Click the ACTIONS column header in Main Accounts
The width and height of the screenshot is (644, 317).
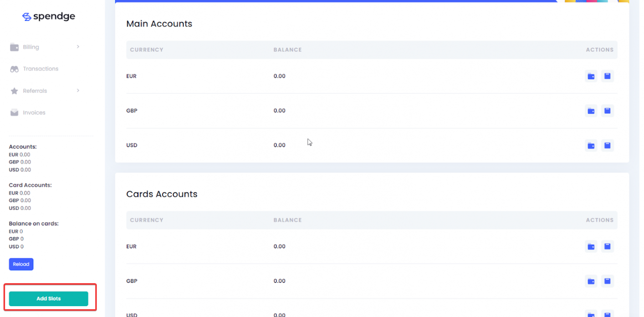click(x=600, y=50)
